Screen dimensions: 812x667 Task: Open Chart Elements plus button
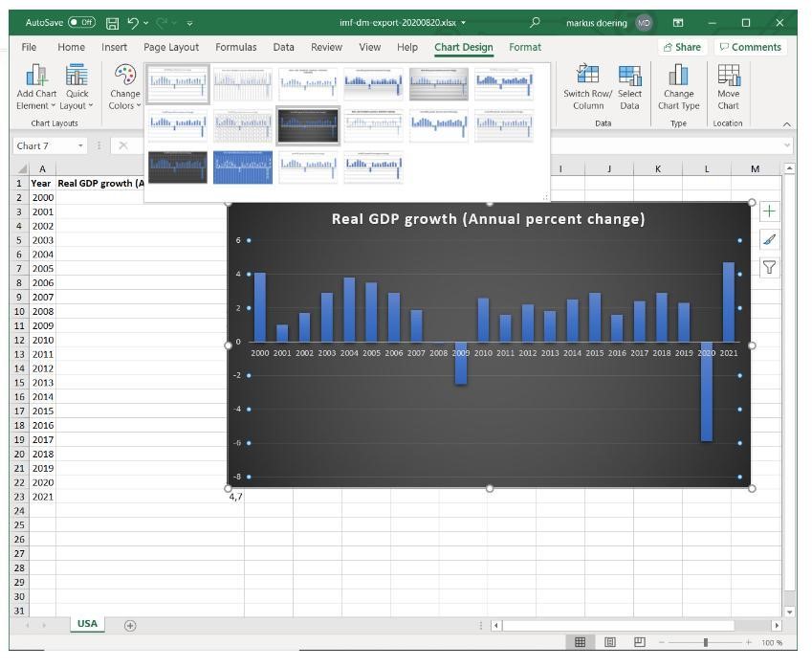769,212
